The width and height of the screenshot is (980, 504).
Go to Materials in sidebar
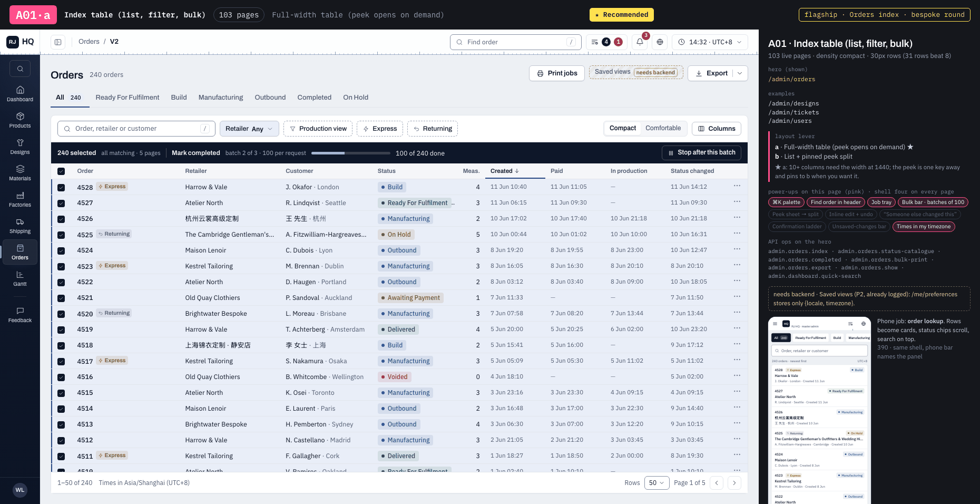[x=20, y=173]
